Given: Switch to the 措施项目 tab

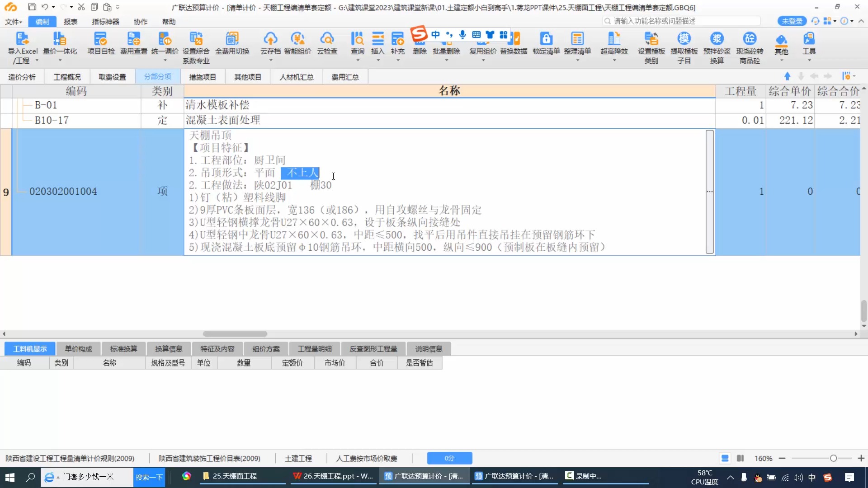Looking at the screenshot, I should [x=202, y=76].
